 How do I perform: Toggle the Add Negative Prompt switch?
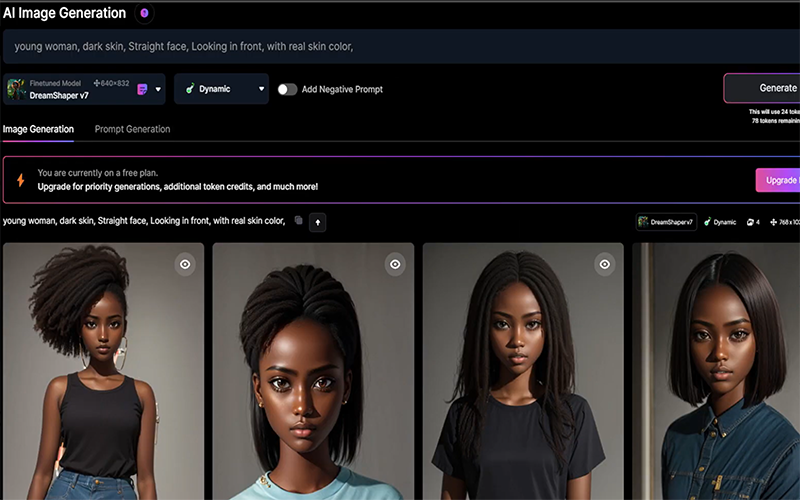coord(287,89)
